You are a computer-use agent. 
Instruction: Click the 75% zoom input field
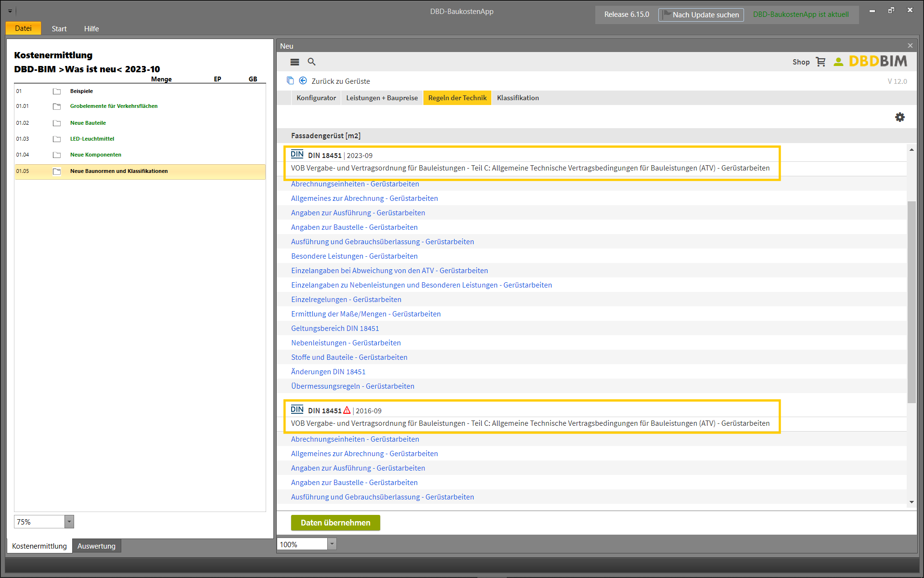tap(39, 522)
